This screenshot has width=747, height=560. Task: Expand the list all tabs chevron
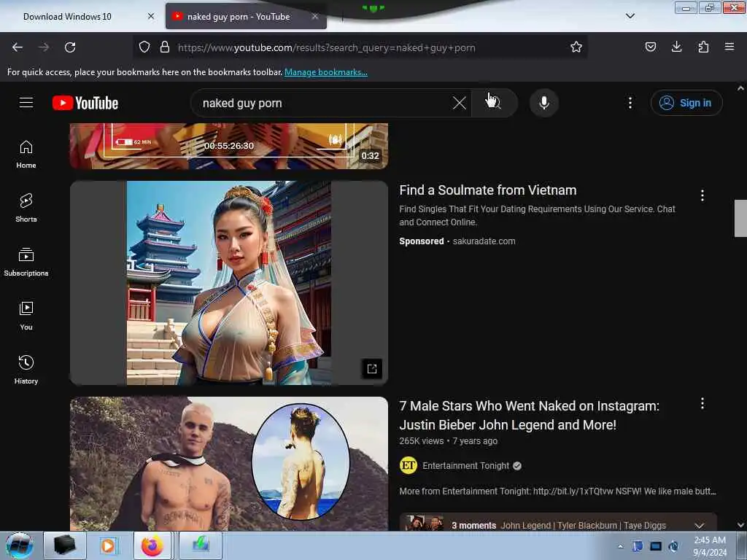[630, 16]
